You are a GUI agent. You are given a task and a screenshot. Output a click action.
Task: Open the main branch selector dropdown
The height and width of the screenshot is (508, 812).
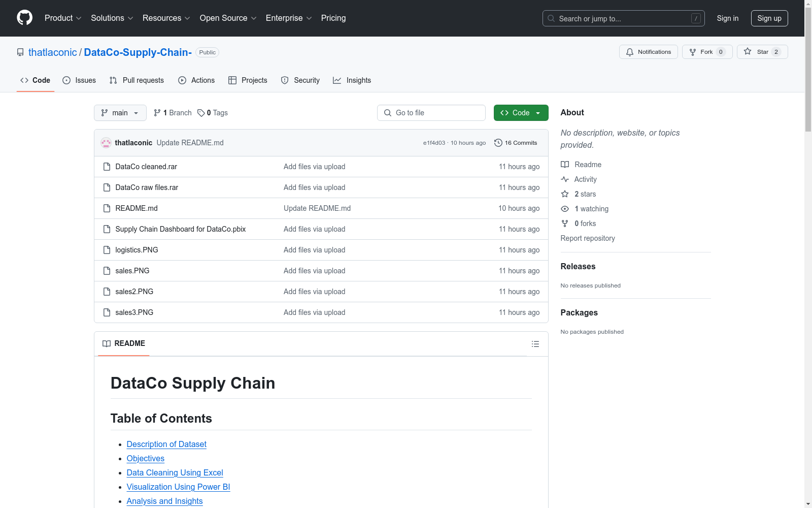pyautogui.click(x=120, y=113)
